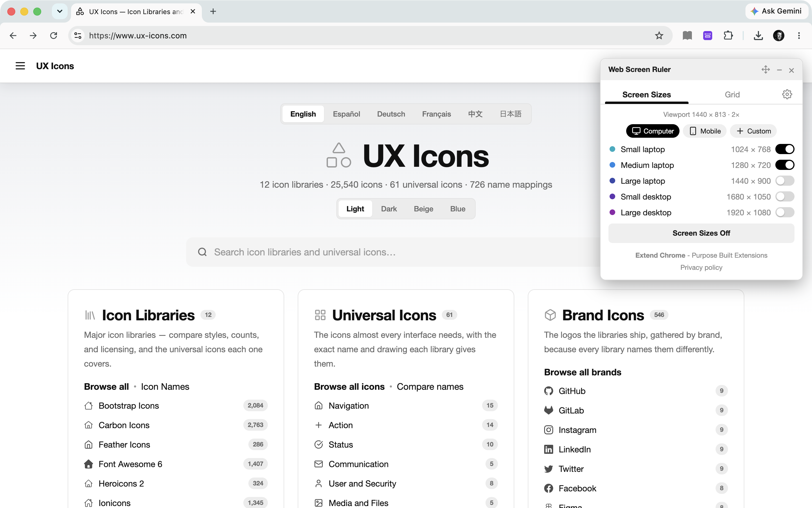Open the tab search dropdown arrow
Image resolution: width=812 pixels, height=508 pixels.
[x=60, y=11]
